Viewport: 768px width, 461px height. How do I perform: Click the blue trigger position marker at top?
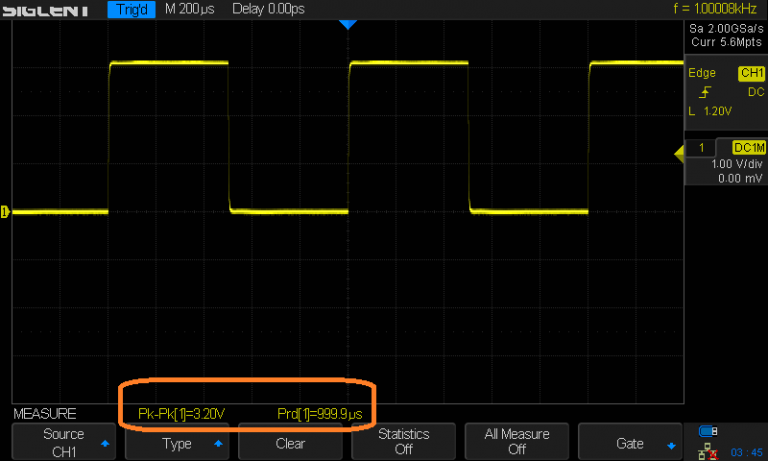point(347,24)
